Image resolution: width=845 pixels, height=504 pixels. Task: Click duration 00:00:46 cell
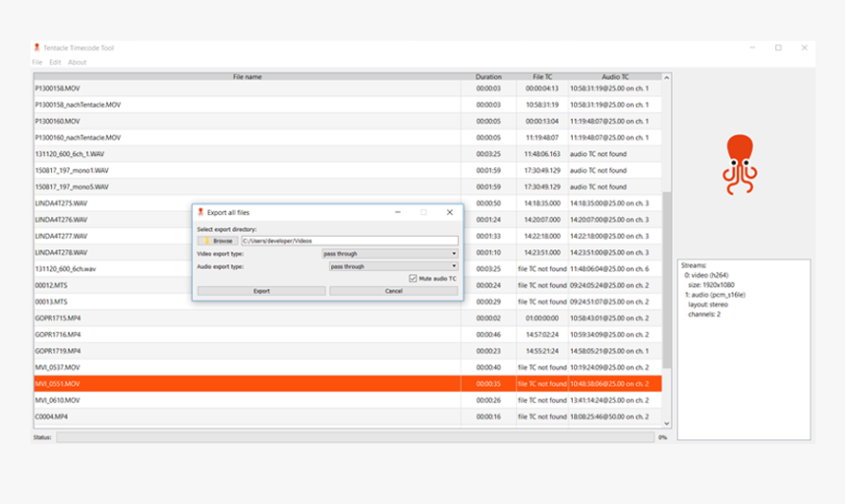pyautogui.click(x=488, y=335)
